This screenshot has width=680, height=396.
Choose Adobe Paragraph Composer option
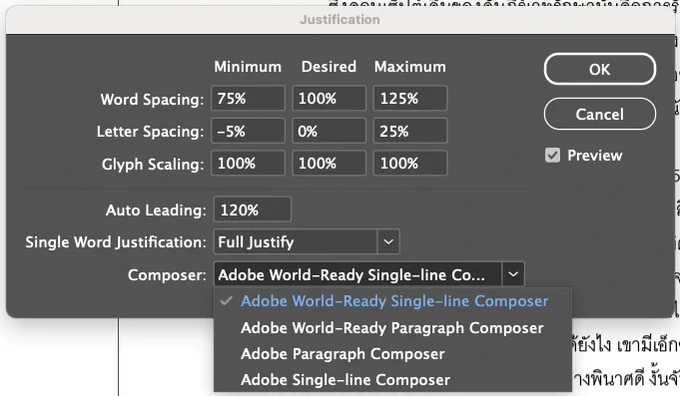tap(393, 354)
